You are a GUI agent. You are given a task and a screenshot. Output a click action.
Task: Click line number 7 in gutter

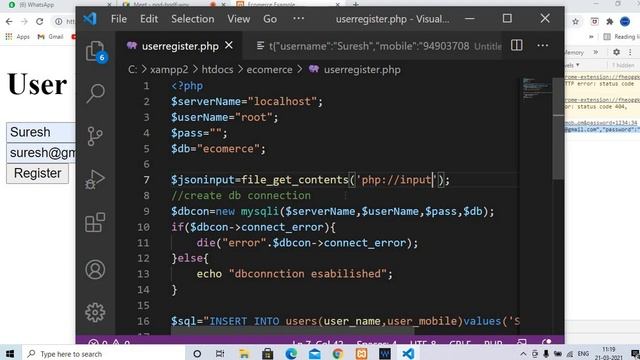pos(146,180)
